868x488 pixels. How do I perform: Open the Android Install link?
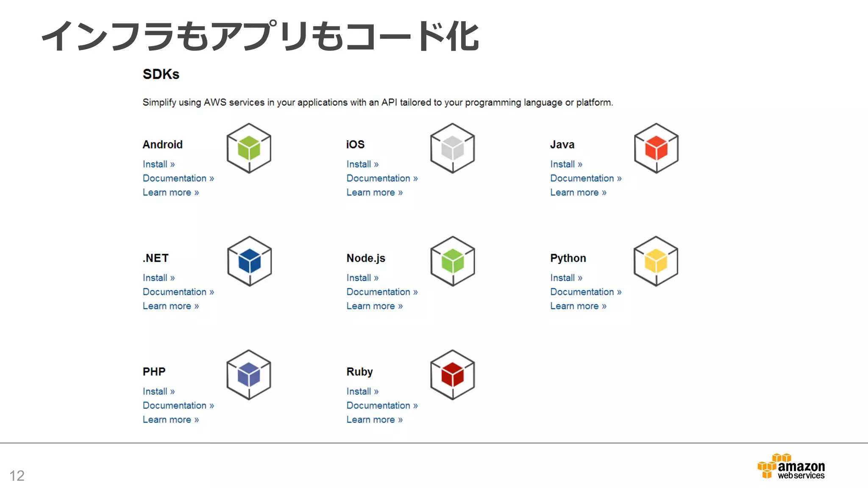(x=159, y=164)
